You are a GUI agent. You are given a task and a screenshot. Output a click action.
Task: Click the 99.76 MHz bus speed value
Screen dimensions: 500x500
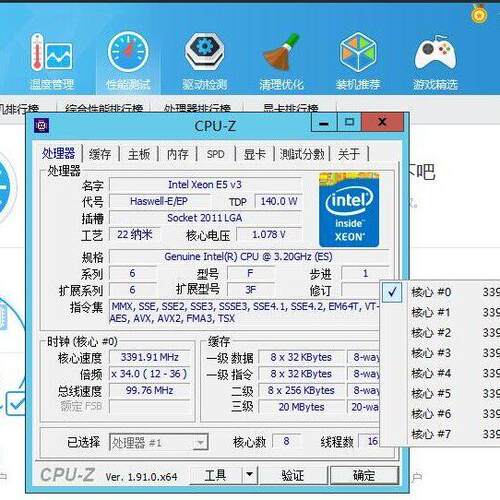coord(150,390)
